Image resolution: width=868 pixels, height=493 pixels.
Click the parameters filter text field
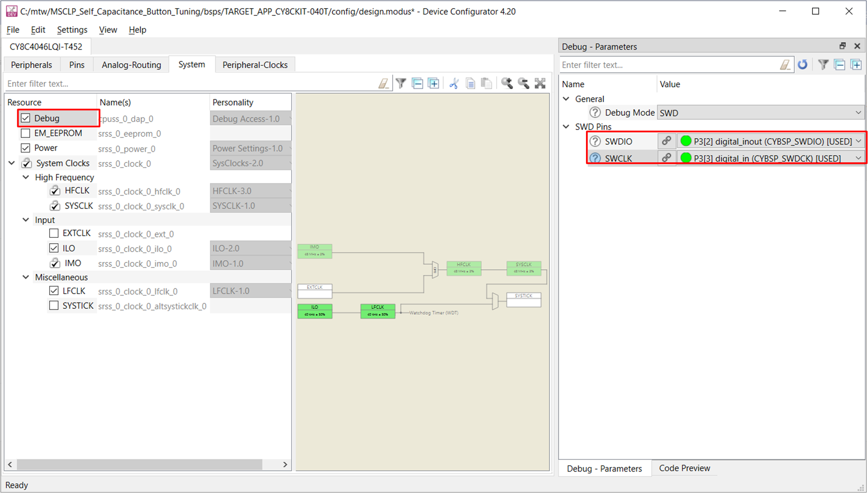point(669,65)
